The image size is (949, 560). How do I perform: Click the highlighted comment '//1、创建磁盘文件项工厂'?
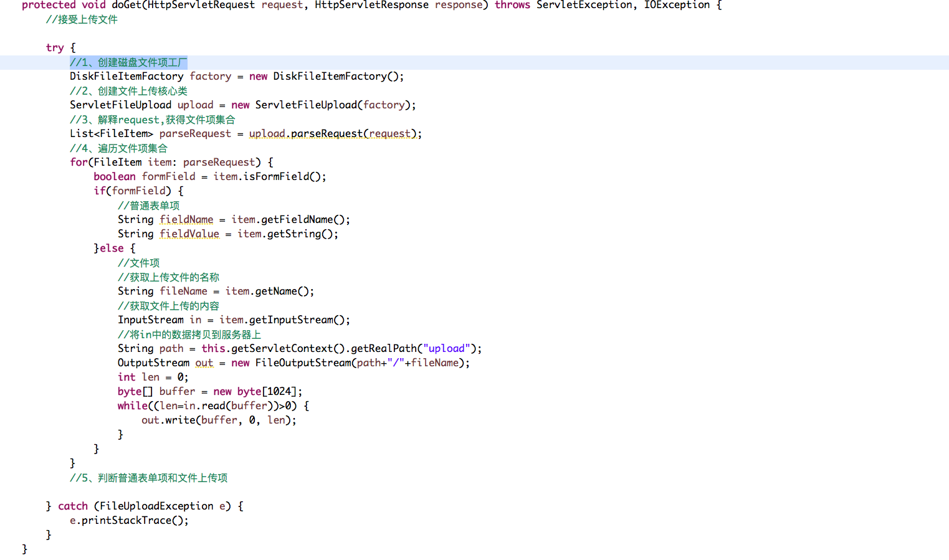point(128,62)
